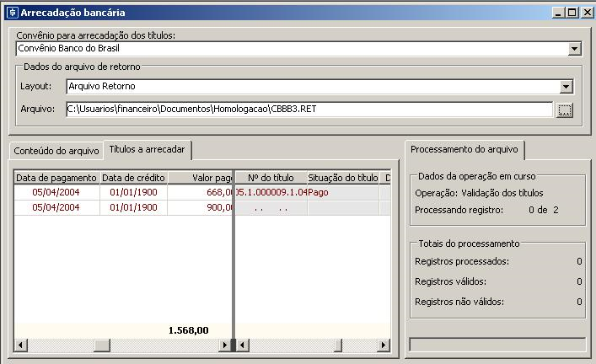
Task: Click the processing progress bar
Action: point(497,344)
